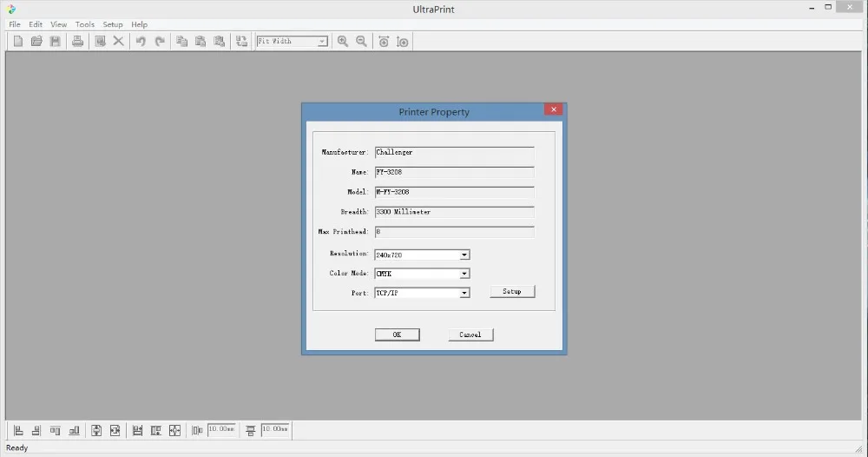Open the Edit menu
Viewport: 868px width, 457px height.
click(36, 24)
